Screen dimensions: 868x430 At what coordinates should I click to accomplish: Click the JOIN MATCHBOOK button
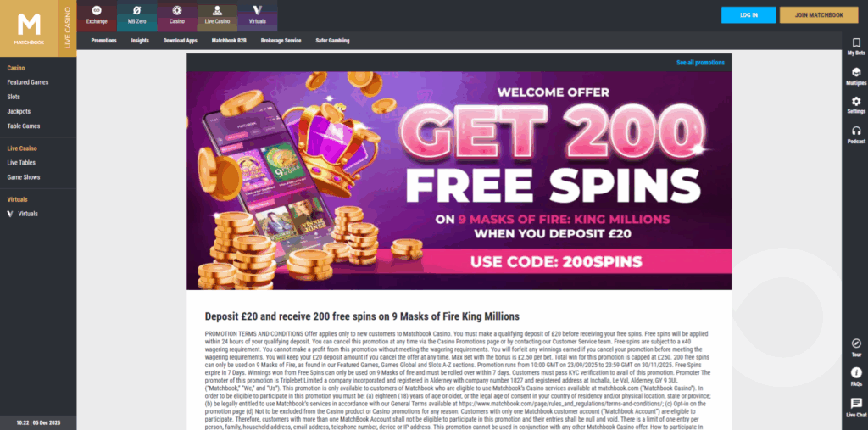tap(819, 15)
